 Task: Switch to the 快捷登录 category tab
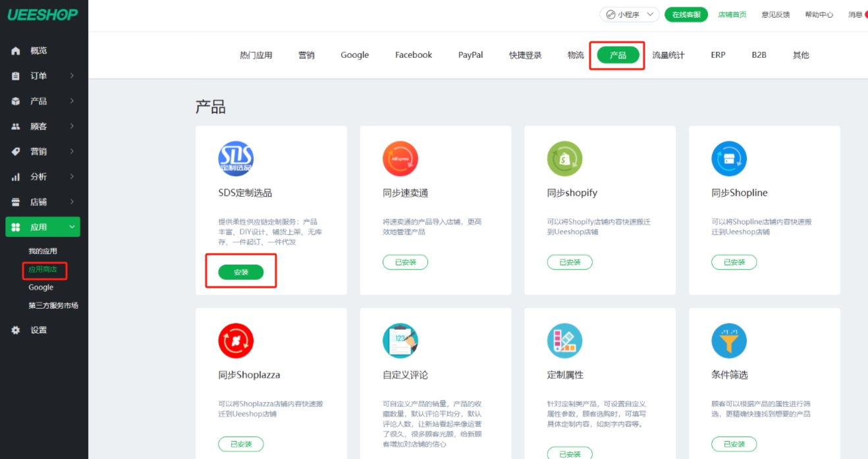[x=526, y=55]
